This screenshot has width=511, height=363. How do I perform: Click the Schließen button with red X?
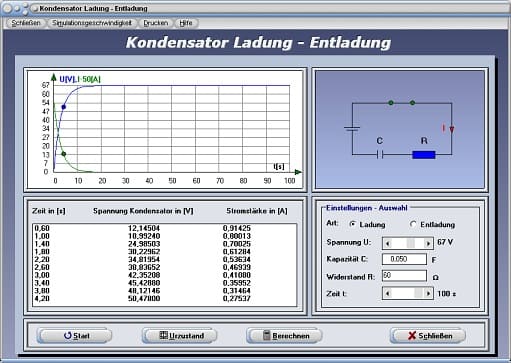click(x=428, y=336)
